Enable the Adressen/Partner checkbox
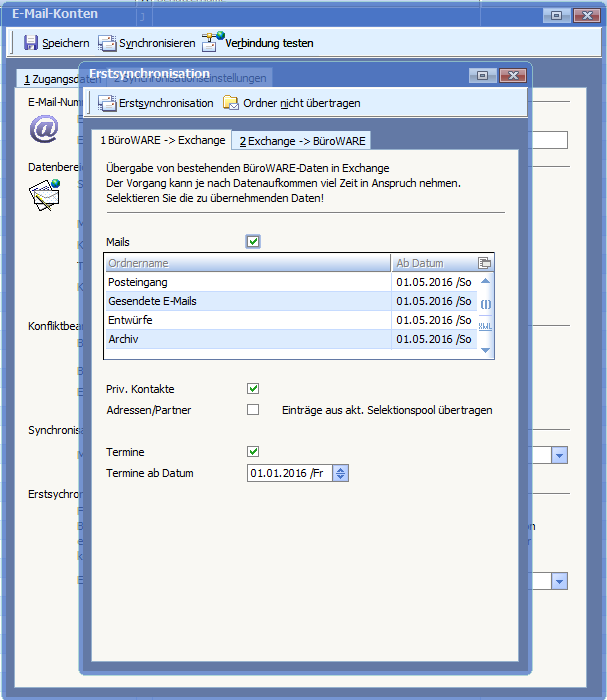The height and width of the screenshot is (700, 607). point(253,410)
